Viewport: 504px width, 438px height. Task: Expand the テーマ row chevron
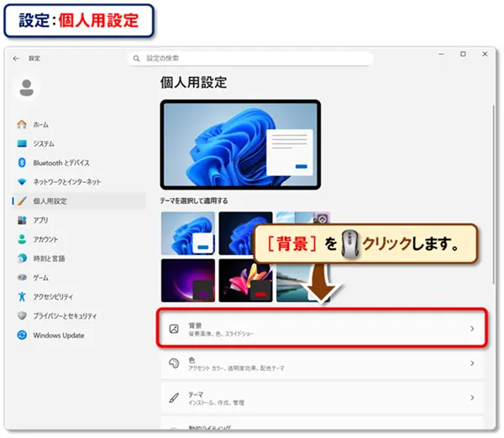[472, 398]
